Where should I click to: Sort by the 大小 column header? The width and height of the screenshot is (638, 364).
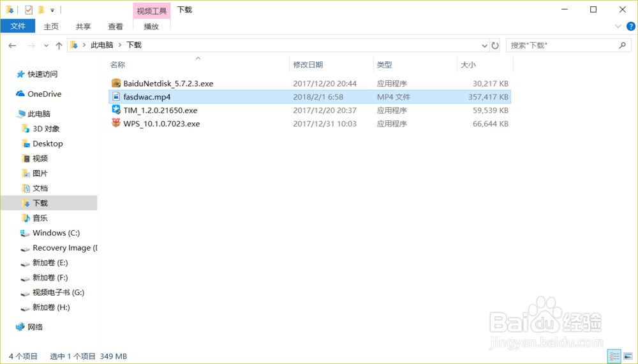[x=468, y=64]
